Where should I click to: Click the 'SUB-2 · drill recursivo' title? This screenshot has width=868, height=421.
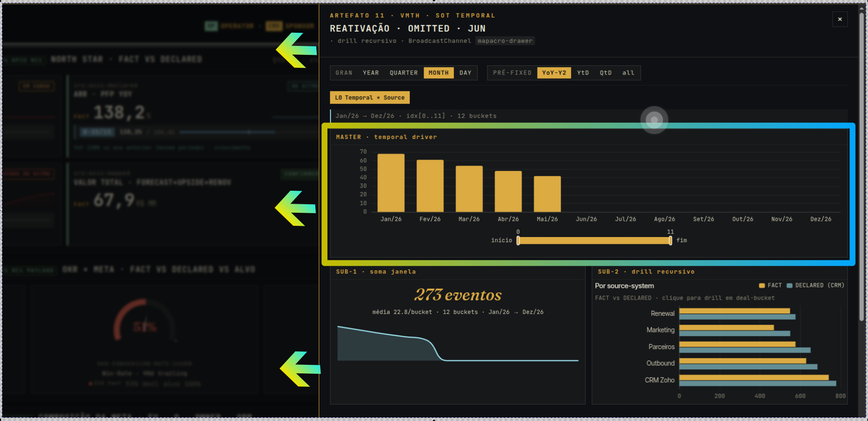pyautogui.click(x=646, y=272)
